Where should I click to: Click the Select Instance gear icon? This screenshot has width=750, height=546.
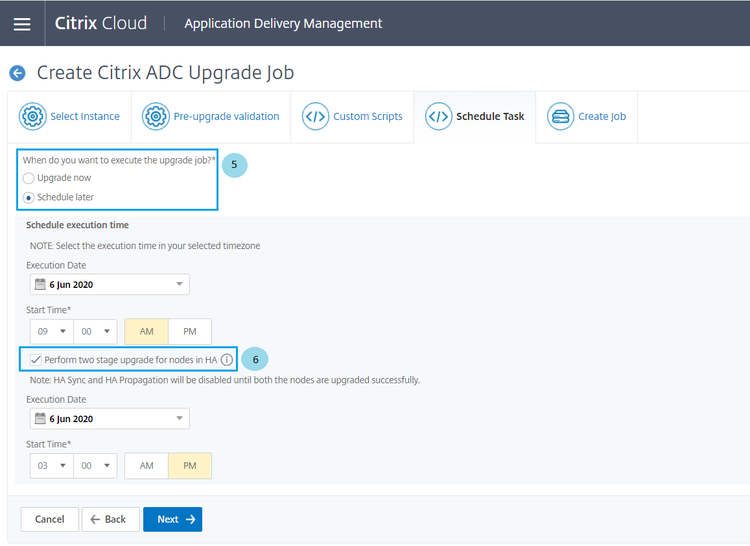pyautogui.click(x=33, y=116)
